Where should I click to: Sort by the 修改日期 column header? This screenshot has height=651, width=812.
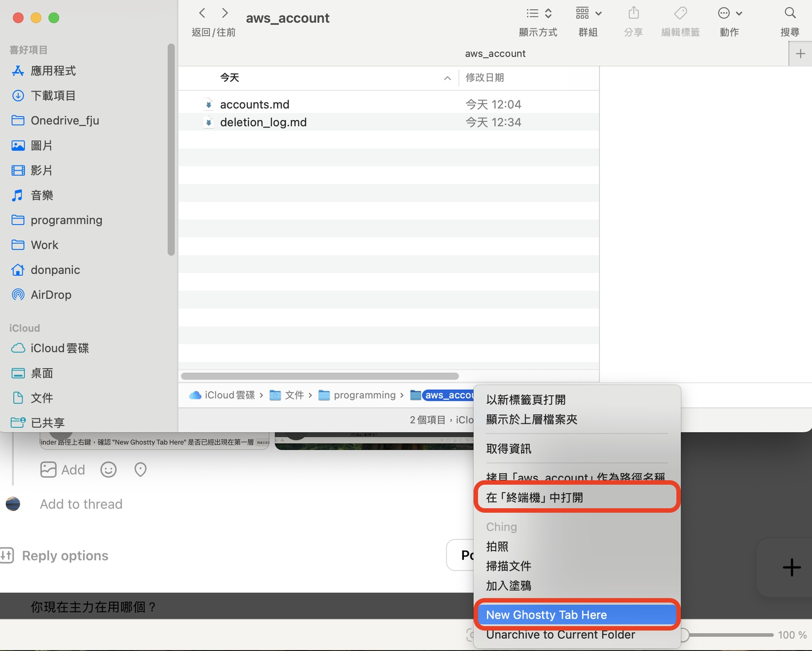(485, 78)
